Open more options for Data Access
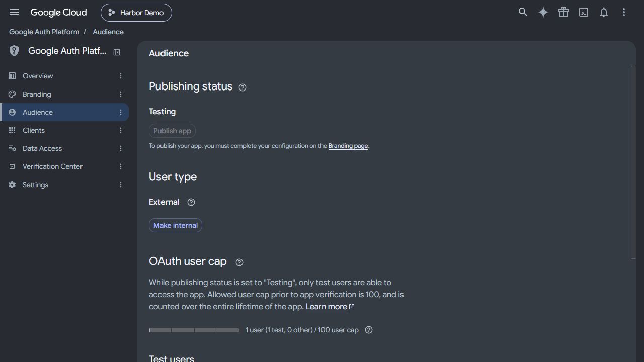 coord(121,148)
